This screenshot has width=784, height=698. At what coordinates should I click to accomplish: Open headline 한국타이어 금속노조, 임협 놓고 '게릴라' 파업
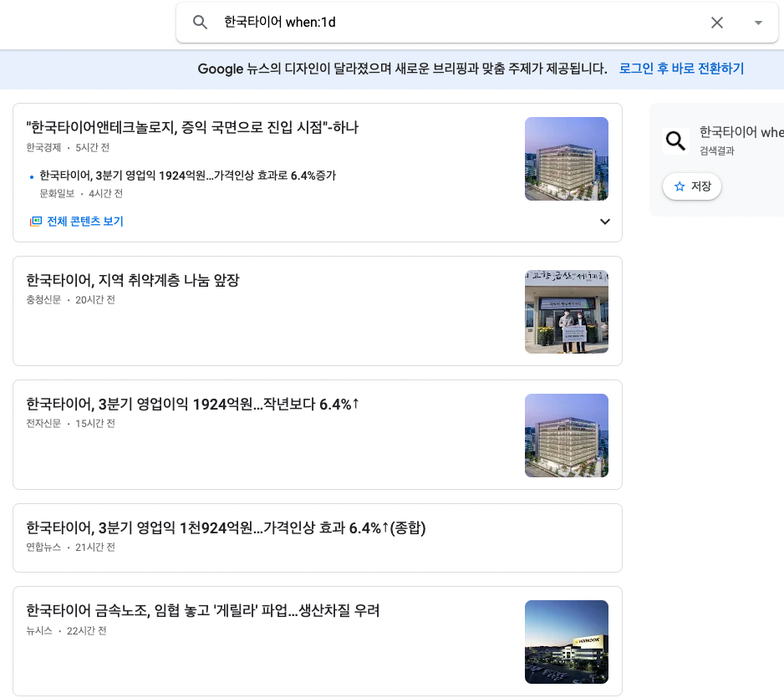click(x=203, y=610)
